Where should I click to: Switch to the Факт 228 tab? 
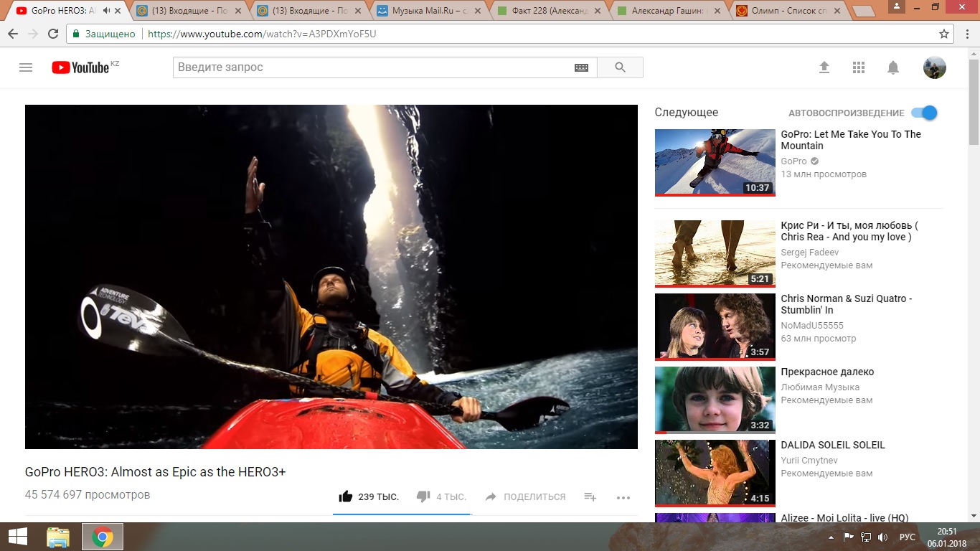coord(549,11)
